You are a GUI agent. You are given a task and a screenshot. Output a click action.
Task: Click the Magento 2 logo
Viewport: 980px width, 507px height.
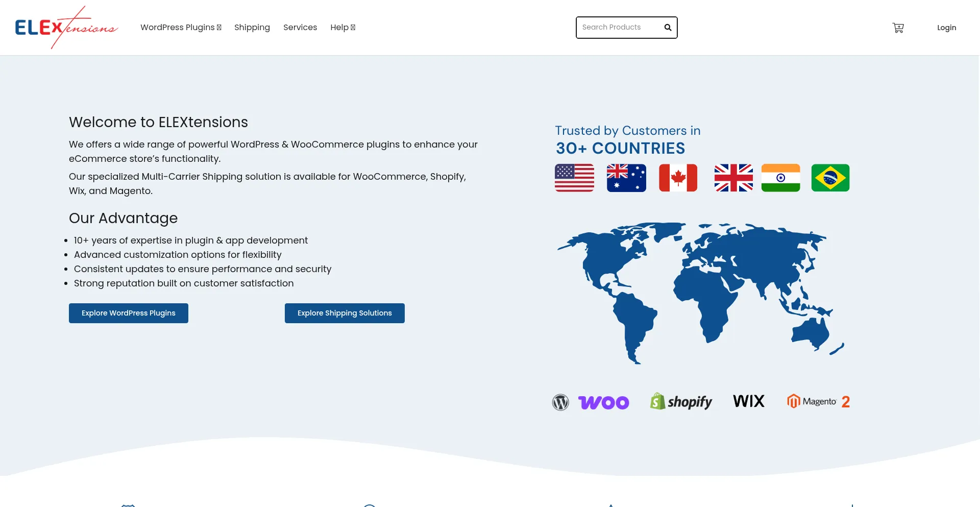(818, 401)
